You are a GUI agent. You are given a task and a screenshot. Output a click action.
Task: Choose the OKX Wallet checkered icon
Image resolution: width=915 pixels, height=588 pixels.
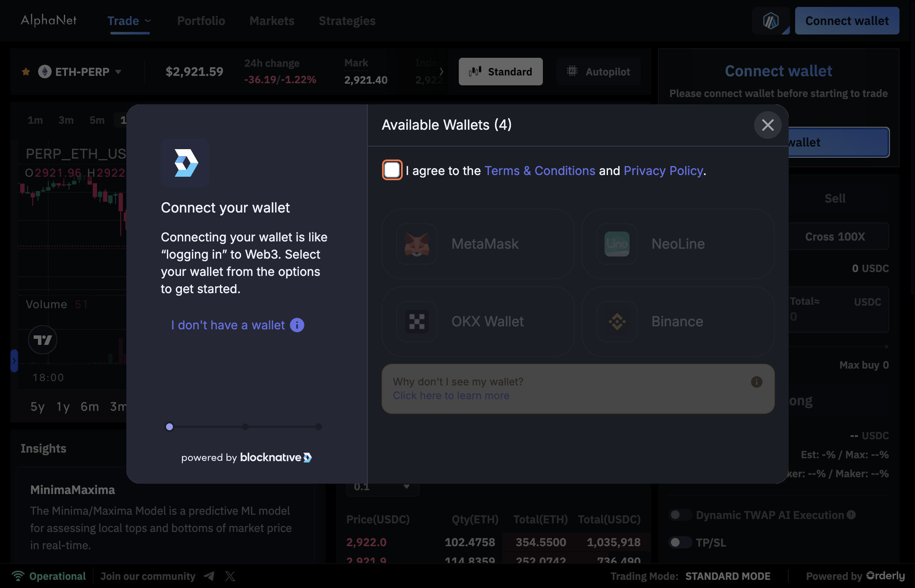[x=417, y=322]
